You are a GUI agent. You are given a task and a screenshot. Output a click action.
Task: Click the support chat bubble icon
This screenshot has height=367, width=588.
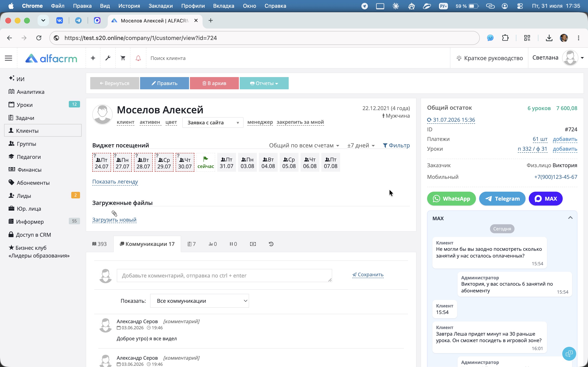point(569,354)
